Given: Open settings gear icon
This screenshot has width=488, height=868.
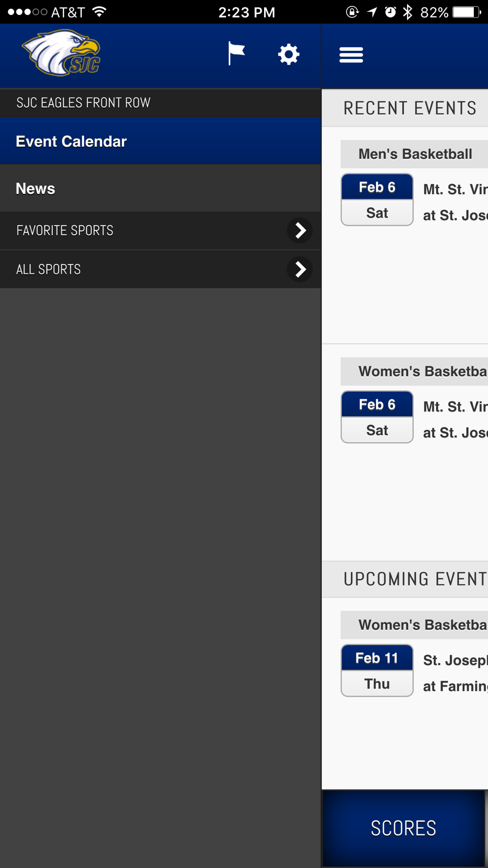Looking at the screenshot, I should (289, 54).
